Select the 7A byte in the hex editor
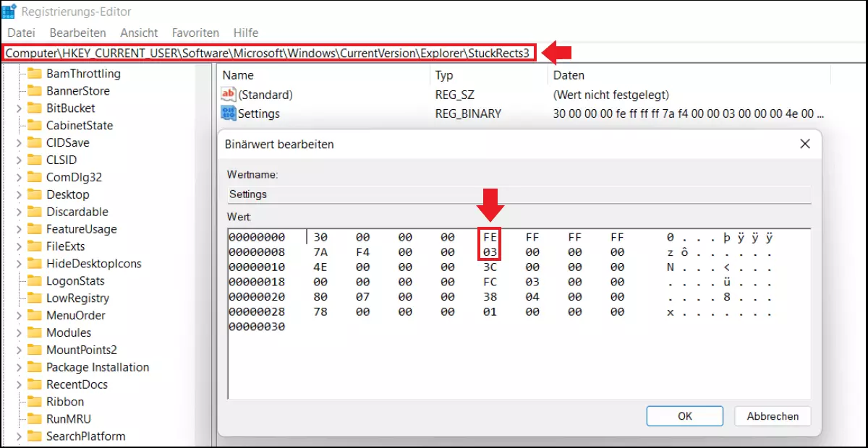Viewport: 868px width, 448px height. pos(320,252)
